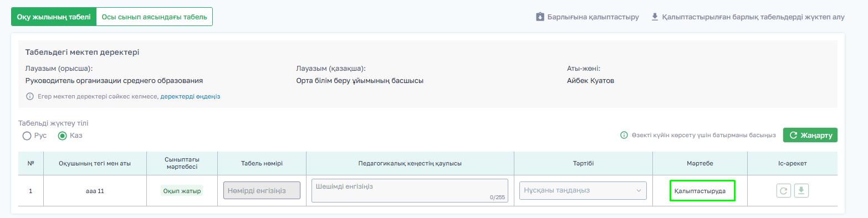
Task: Click the Педагогикалық кеңестің қаулысы column header
Action: 410,163
